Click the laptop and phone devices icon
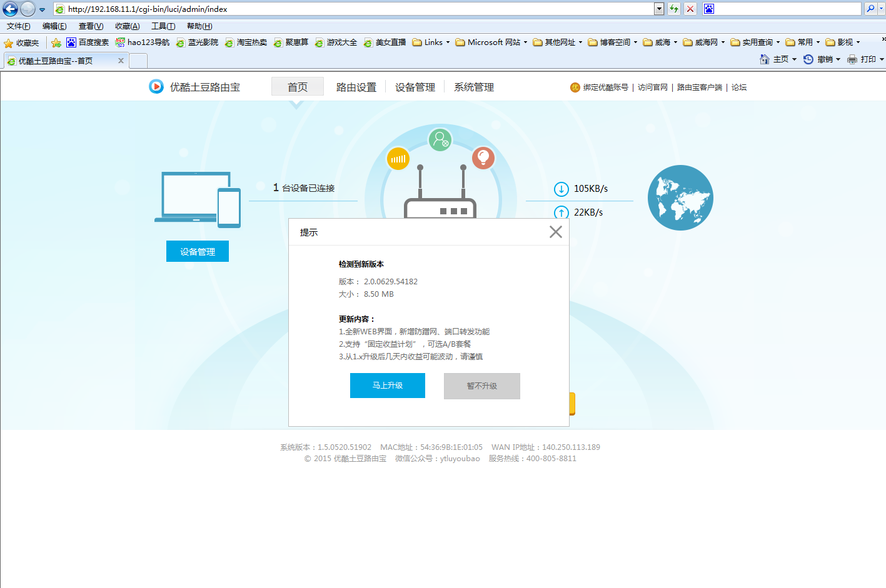886x588 pixels. click(198, 199)
